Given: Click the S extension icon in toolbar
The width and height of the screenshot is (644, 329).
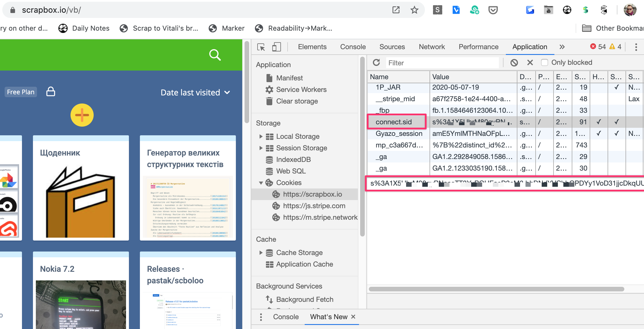Looking at the screenshot, I should click(437, 10).
